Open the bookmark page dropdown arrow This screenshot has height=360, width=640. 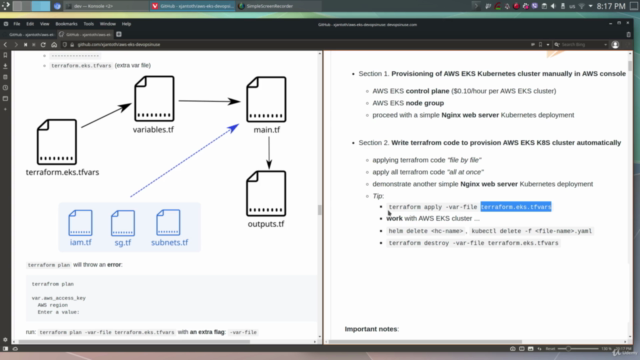click(548, 44)
